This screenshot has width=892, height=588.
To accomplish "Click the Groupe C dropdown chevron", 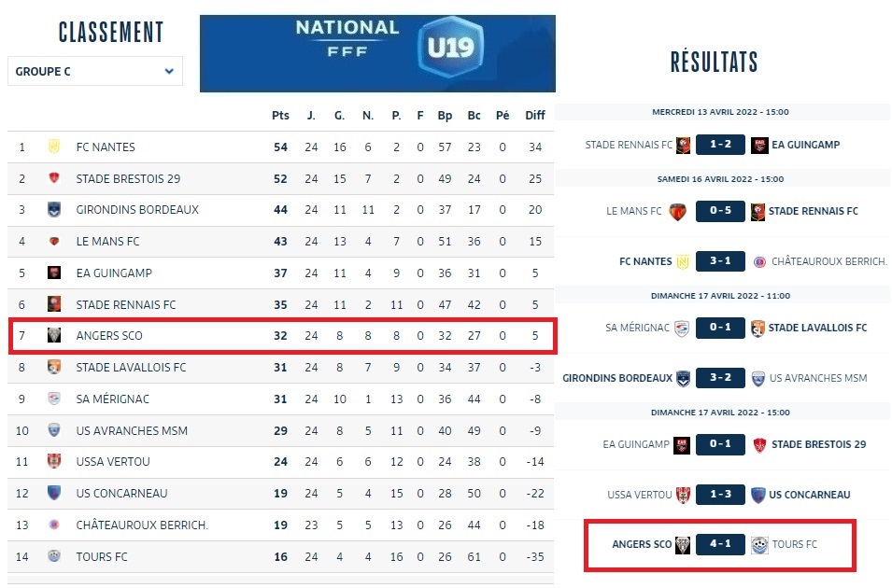I will [x=169, y=71].
